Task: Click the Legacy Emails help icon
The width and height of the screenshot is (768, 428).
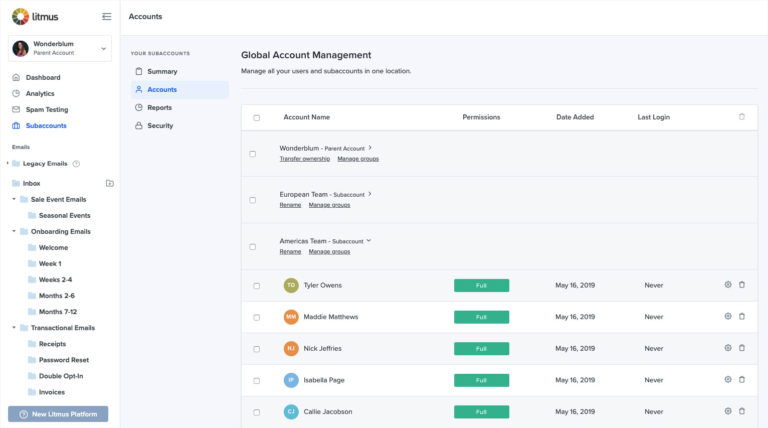Action: tap(76, 164)
